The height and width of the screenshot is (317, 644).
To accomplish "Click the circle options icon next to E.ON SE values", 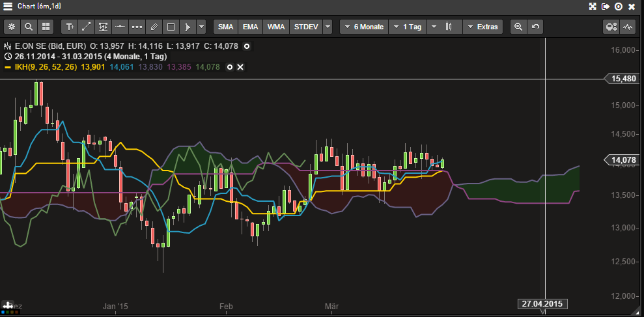I will click(246, 46).
